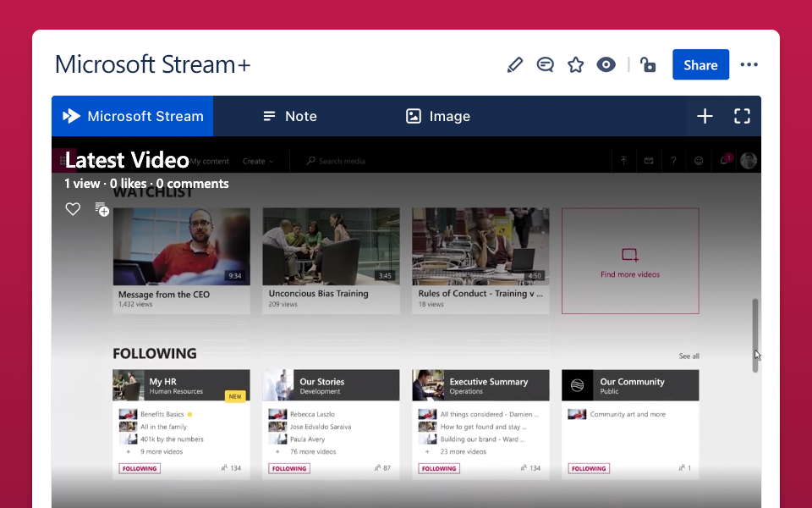Toggle the padlock restrictions icon

coord(648,65)
